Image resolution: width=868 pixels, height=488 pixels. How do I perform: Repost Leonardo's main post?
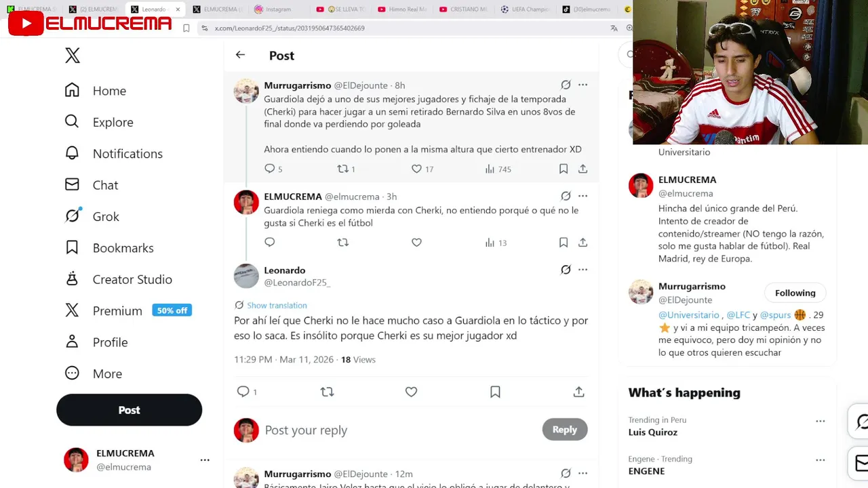tap(327, 392)
